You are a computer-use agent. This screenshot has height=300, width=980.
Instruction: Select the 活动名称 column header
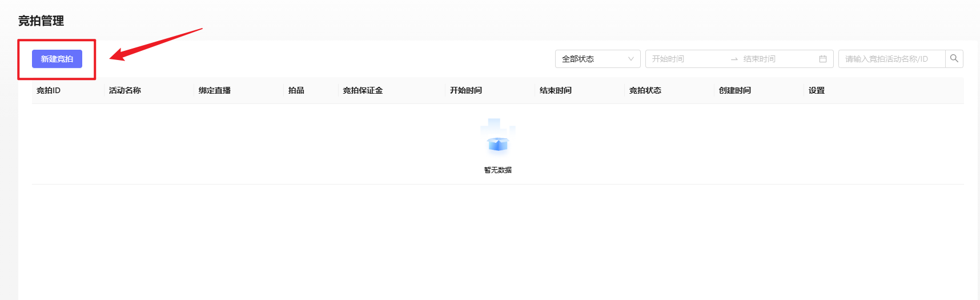click(125, 90)
